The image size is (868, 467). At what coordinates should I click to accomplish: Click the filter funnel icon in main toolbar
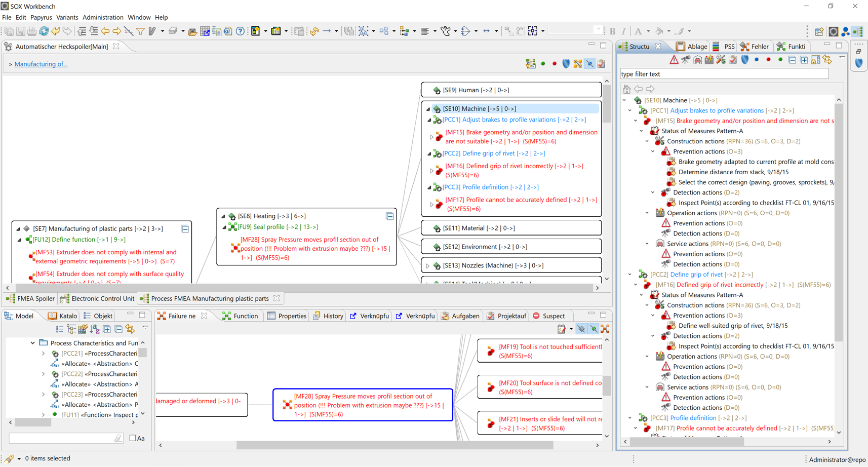(x=140, y=31)
